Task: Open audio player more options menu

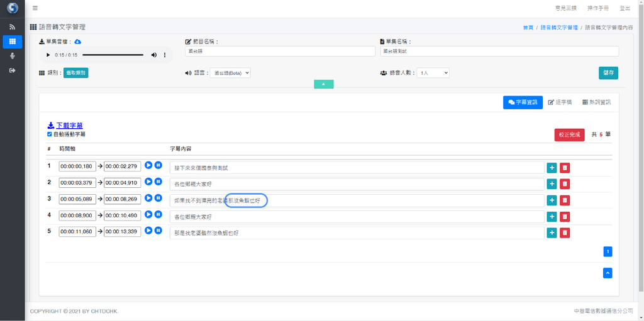Action: [x=165, y=55]
